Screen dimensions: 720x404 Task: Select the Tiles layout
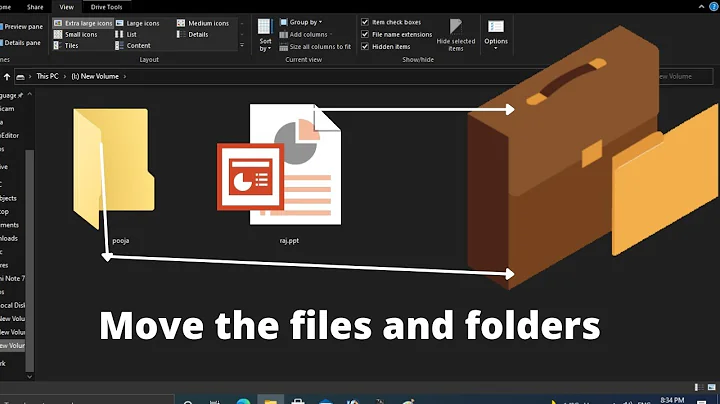(66, 45)
